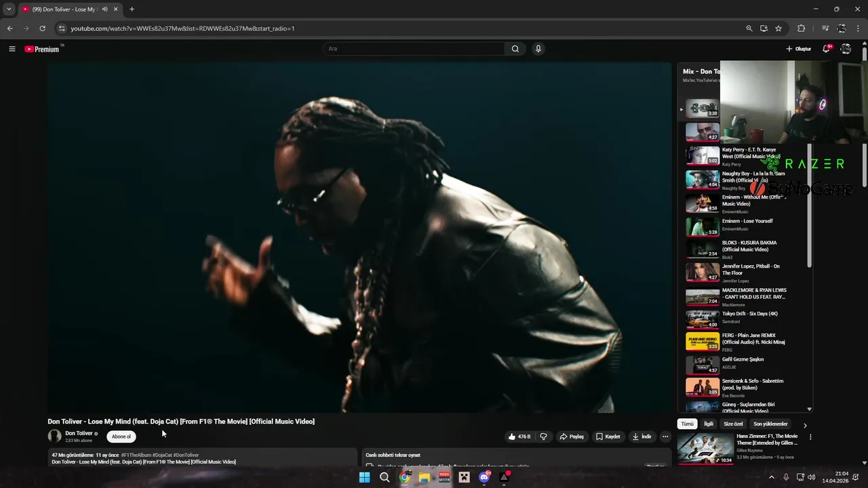The height and width of the screenshot is (488, 868).
Task: Open the Don Toliver channel avatar
Action: 54,436
